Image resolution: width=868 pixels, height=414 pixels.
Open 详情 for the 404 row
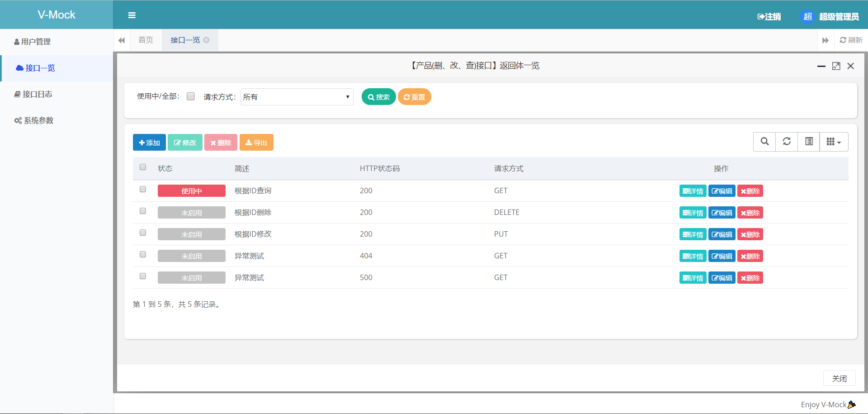pos(693,256)
